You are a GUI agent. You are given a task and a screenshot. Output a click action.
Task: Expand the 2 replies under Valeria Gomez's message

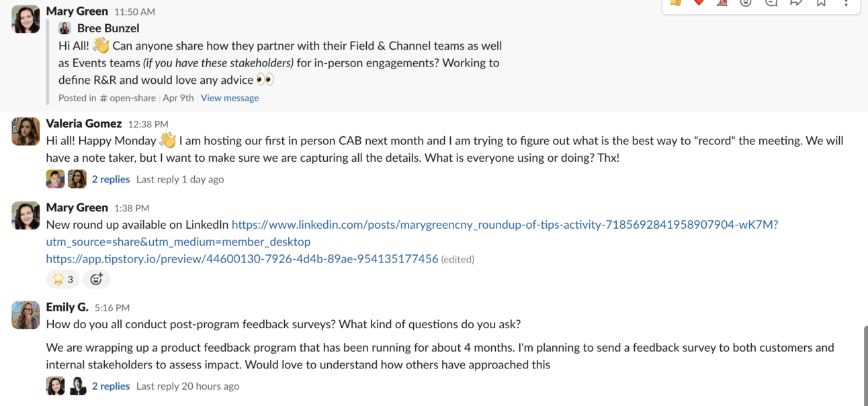111,179
